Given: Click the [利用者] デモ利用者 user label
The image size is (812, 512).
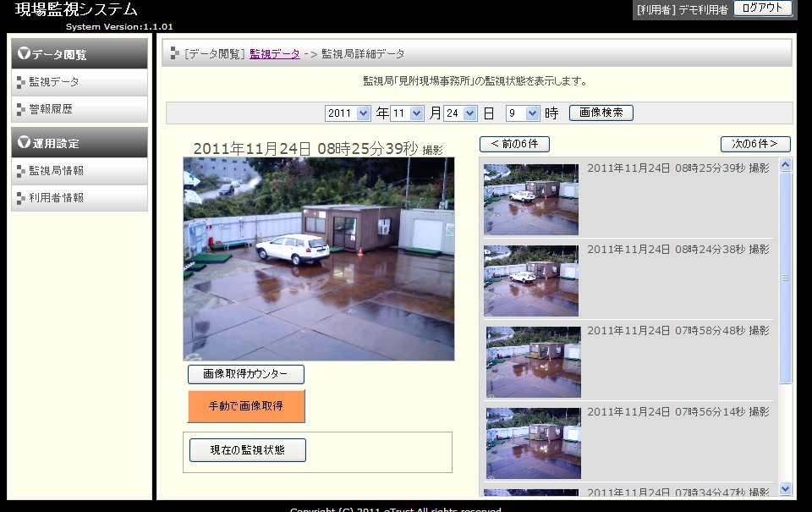Looking at the screenshot, I should point(683,9).
